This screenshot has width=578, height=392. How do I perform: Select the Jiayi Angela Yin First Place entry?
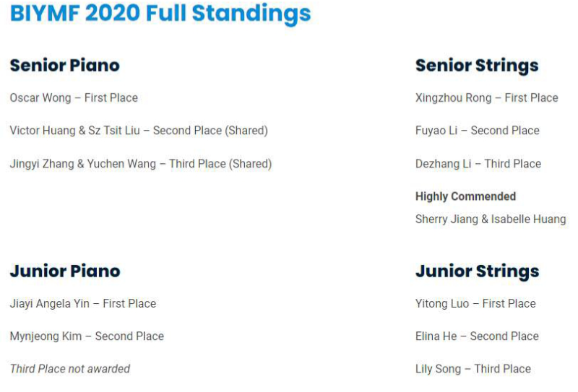83,303
